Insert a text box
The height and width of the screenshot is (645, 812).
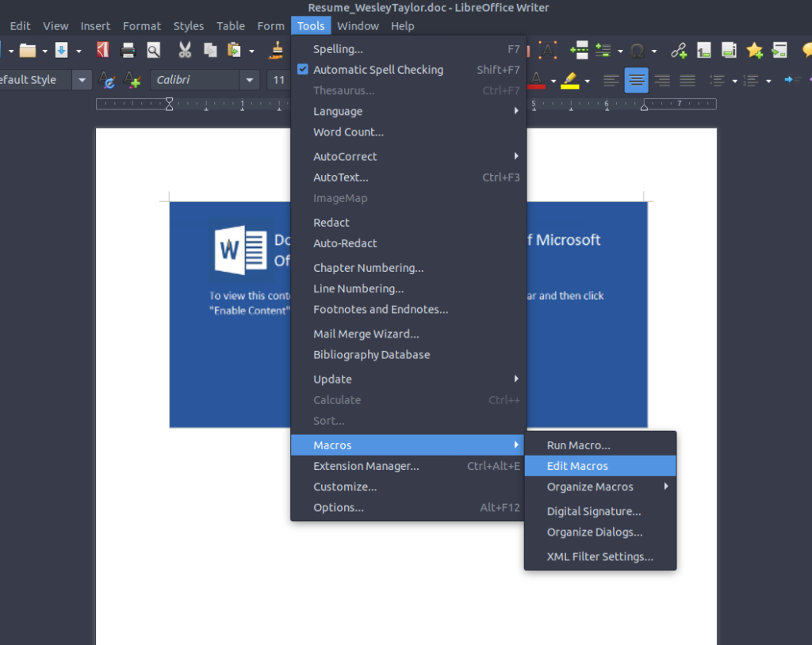pos(547,50)
